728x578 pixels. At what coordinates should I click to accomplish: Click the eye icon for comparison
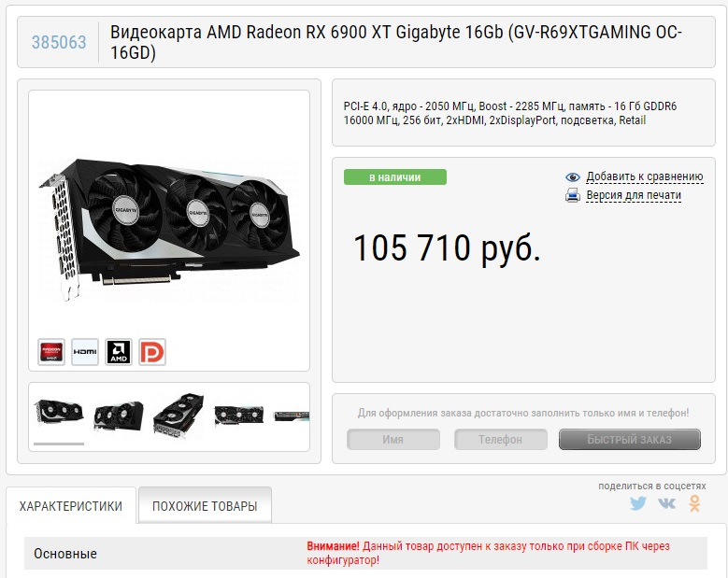tap(573, 176)
